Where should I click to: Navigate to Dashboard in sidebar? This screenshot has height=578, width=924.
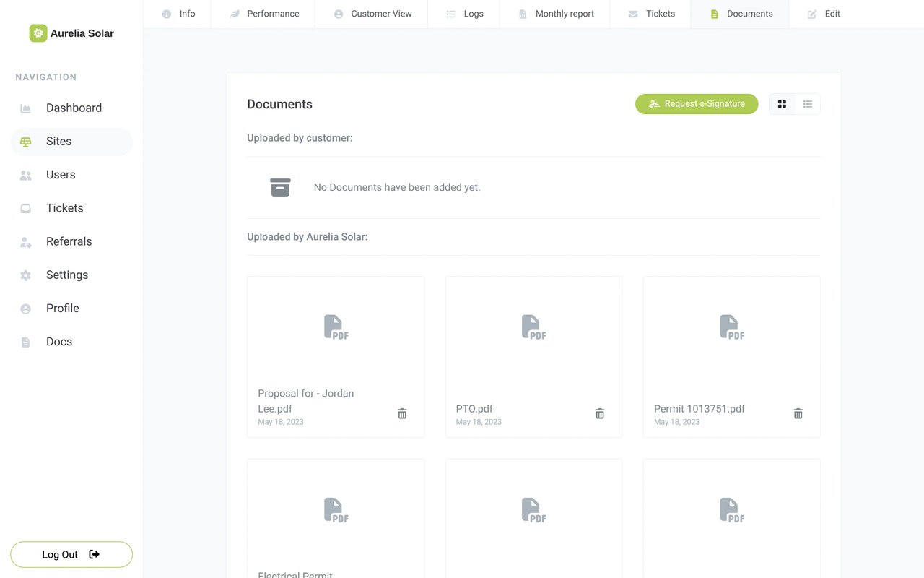click(x=71, y=108)
